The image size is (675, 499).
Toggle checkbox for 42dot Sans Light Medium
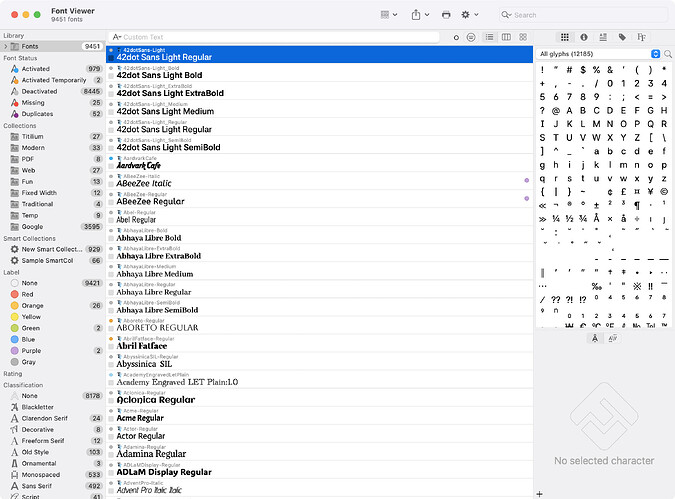coord(111,112)
